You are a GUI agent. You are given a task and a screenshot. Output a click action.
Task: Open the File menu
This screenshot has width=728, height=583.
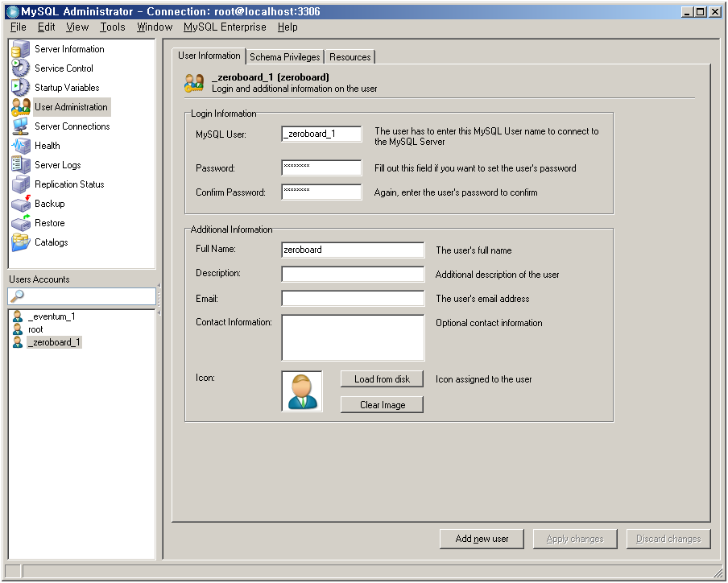(x=18, y=27)
